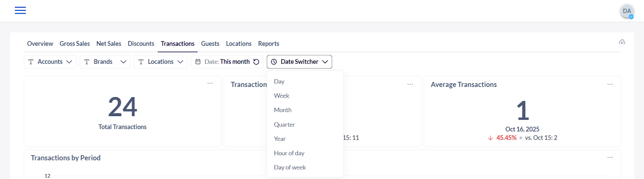Click the DA user avatar
Screen dimensions: 644x179
626,11
